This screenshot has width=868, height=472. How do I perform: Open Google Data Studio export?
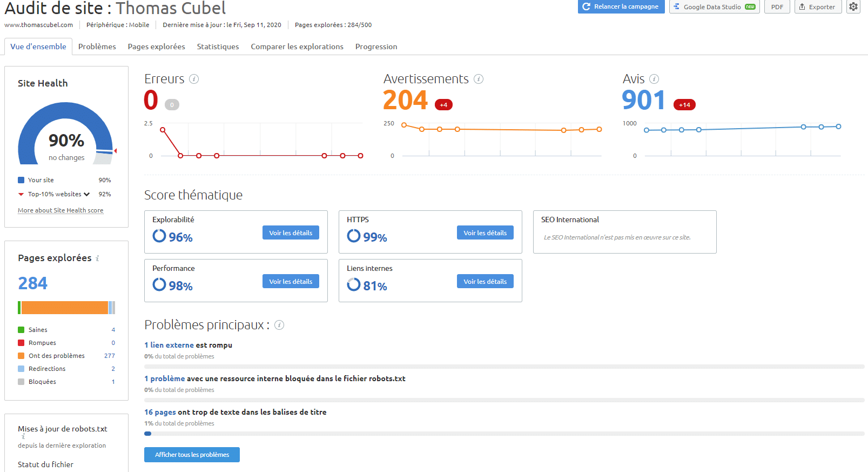(x=715, y=6)
